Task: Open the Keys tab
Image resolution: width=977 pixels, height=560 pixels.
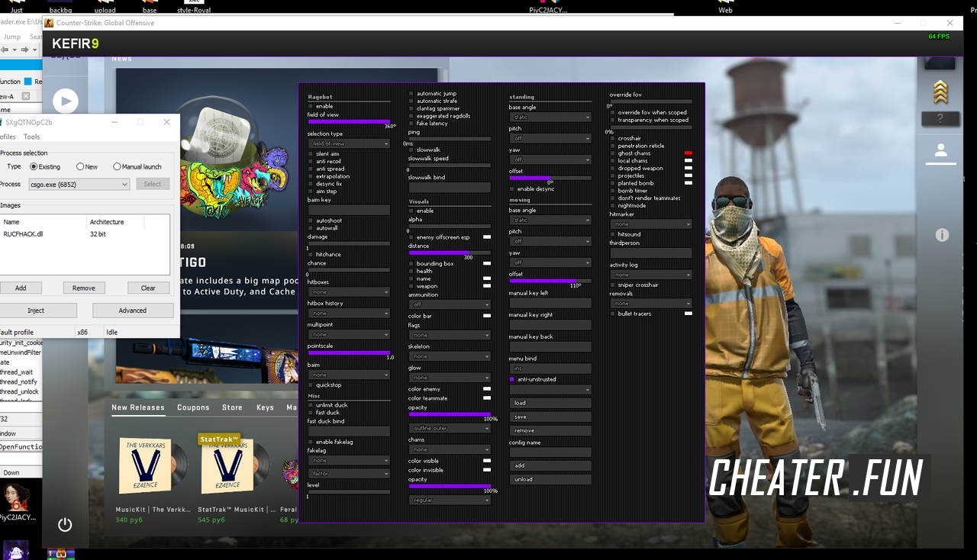Action: pyautogui.click(x=265, y=407)
